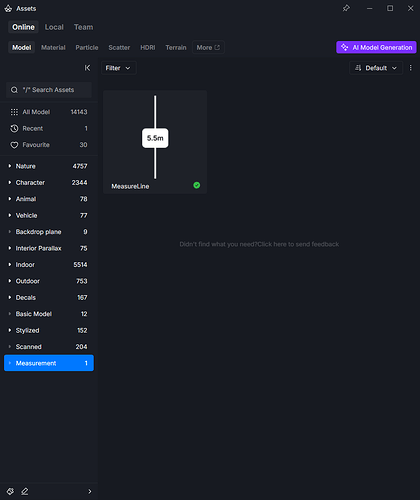This screenshot has height=500, width=420.
Task: Click the Favourite heart icon
Action: [14, 145]
